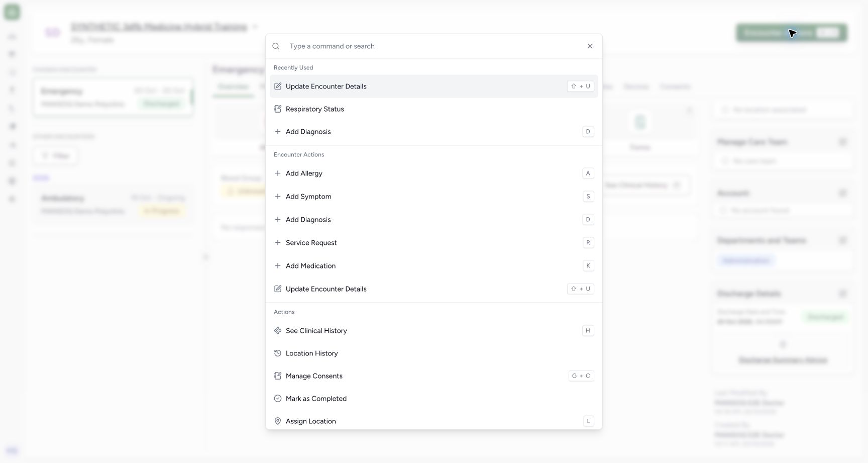Click pencil icon of Update Encounter Details under Encounter Actions
Image resolution: width=868 pixels, height=463 pixels.
tap(278, 289)
